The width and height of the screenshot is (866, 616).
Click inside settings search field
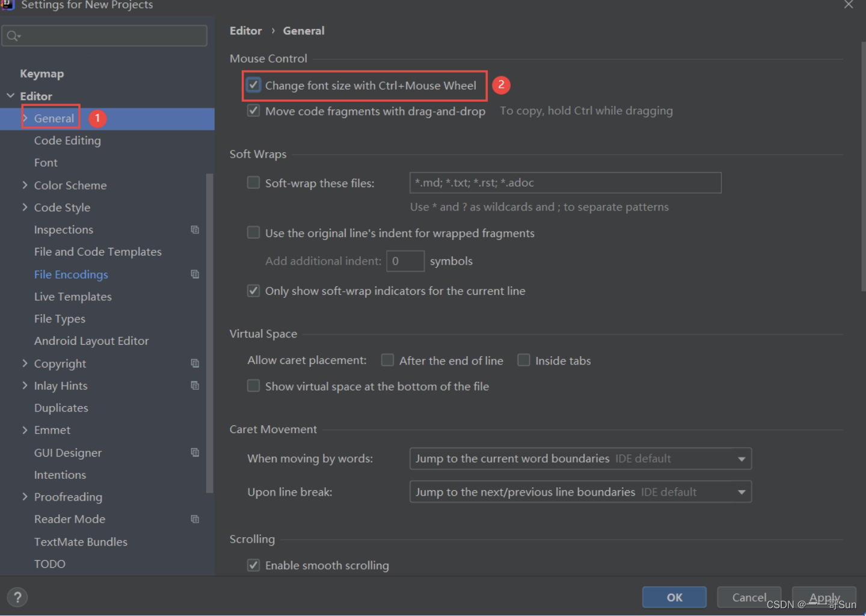105,36
